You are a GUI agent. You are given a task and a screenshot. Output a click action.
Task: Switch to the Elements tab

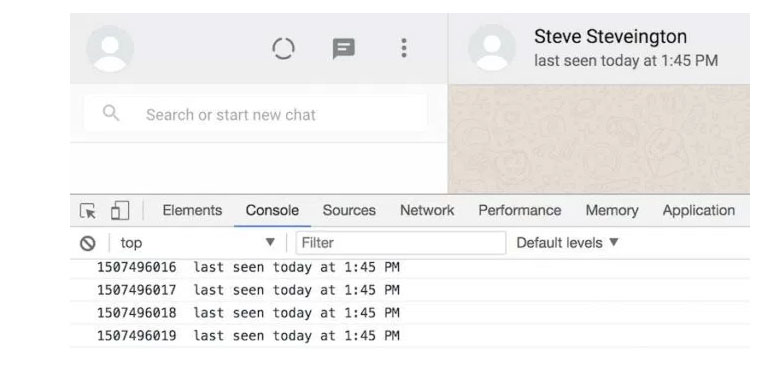192,211
